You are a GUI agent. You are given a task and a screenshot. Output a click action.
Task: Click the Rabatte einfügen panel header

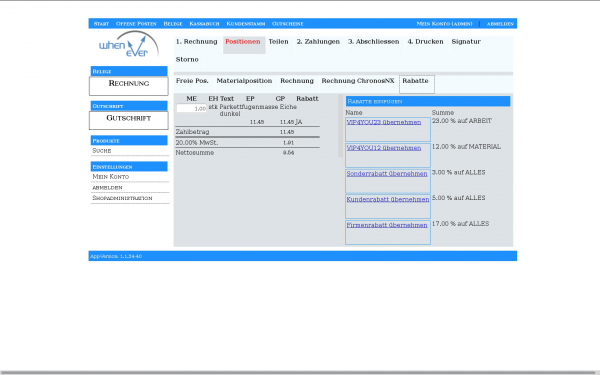(x=428, y=101)
